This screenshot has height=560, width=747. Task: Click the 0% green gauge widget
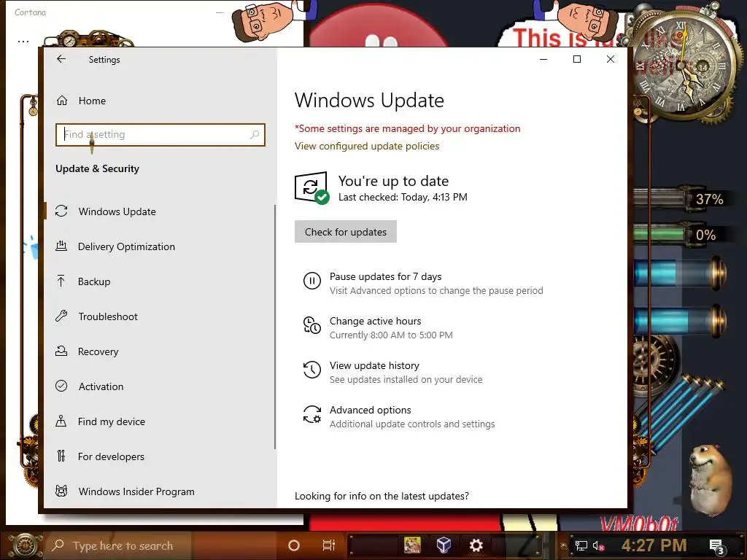click(681, 235)
